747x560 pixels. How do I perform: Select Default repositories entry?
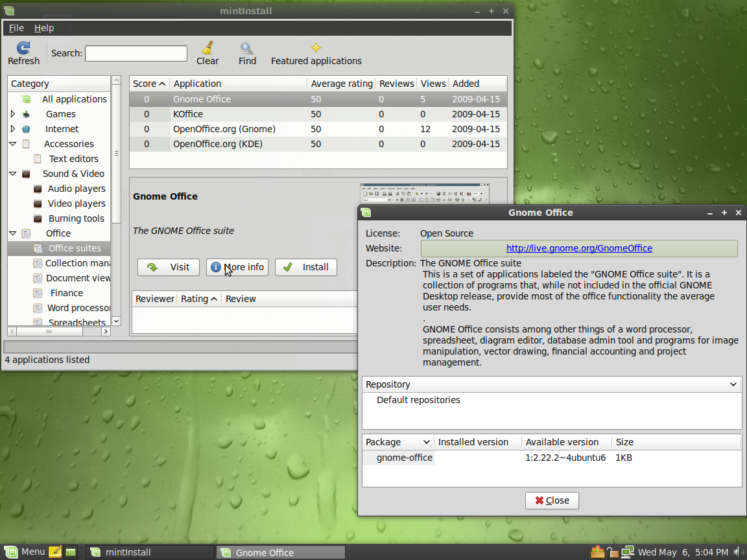tap(418, 400)
